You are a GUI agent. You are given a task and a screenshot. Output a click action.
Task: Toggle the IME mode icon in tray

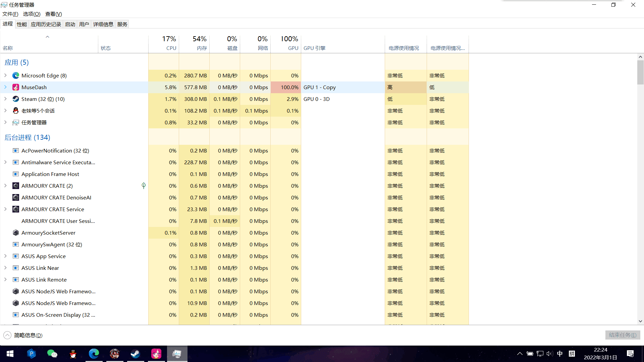pos(572,354)
